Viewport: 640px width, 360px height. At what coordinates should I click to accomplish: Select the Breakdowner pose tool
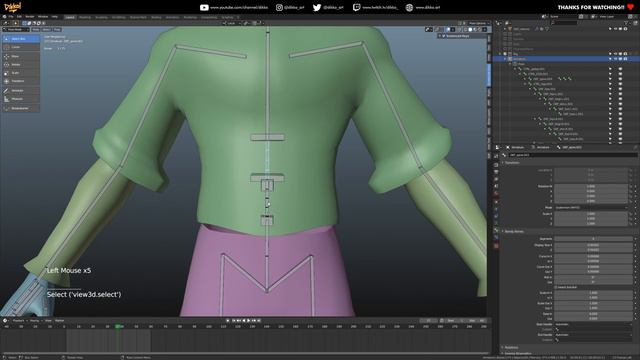pos(21,109)
